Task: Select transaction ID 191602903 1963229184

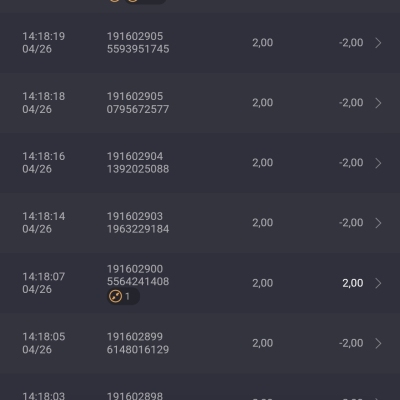Action: [x=138, y=223]
